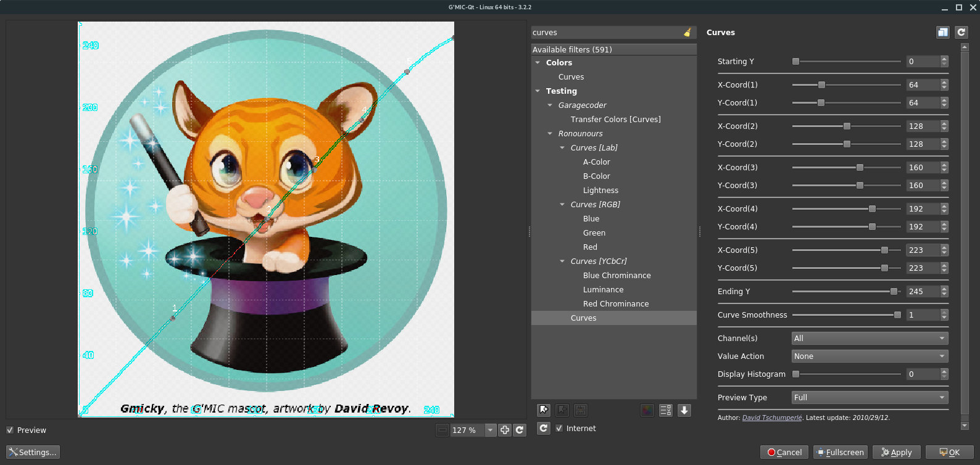This screenshot has height=465, width=980.
Task: Click the Ending Y value field
Action: click(922, 291)
